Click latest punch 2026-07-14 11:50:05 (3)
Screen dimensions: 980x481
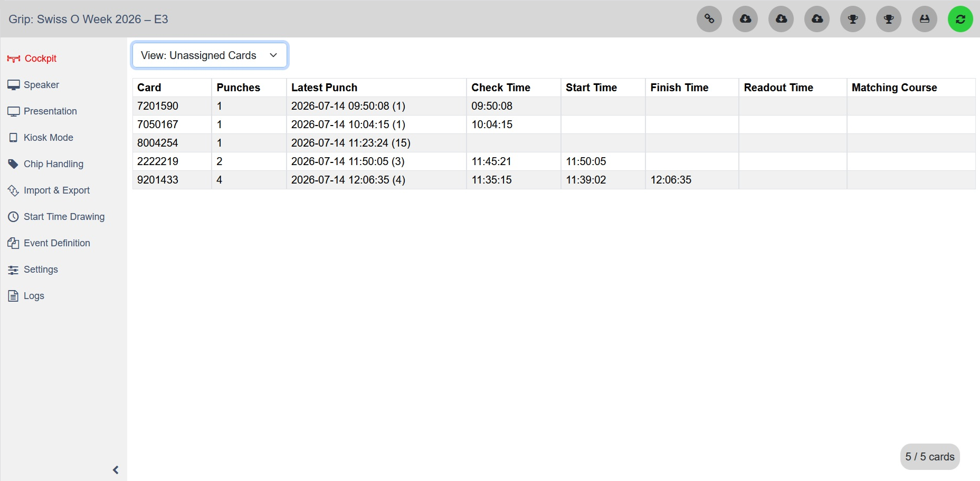[x=348, y=161]
